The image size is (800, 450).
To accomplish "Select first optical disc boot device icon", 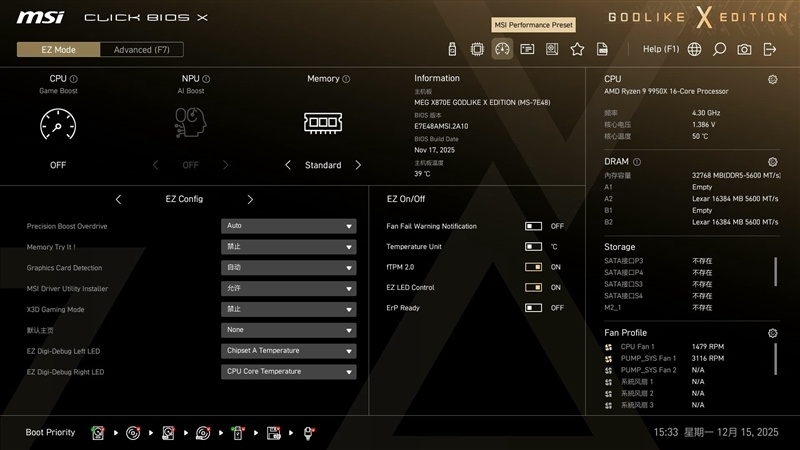I will (133, 433).
